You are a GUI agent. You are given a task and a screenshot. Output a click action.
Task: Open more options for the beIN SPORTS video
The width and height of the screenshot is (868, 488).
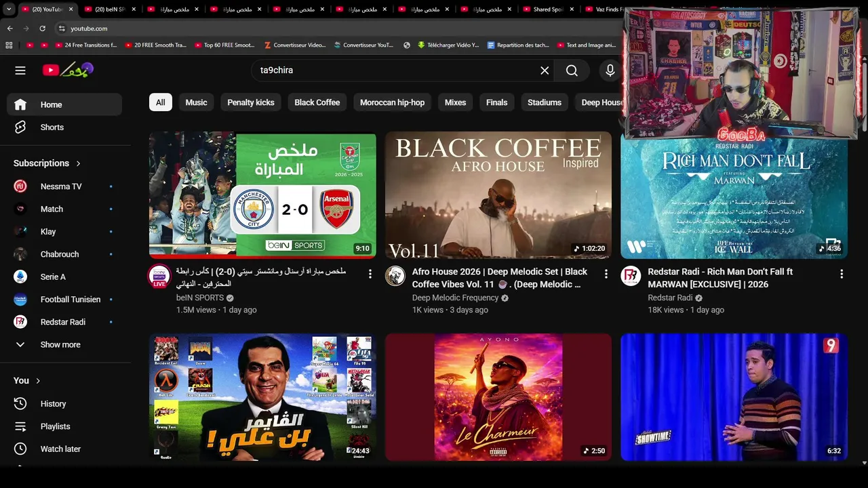point(370,274)
